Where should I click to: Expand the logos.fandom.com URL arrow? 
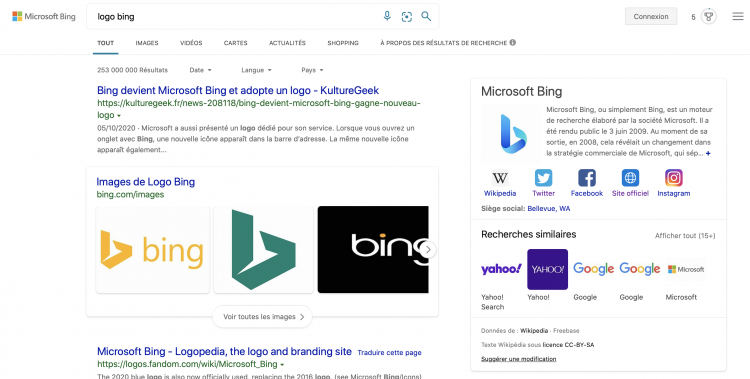[x=282, y=365]
